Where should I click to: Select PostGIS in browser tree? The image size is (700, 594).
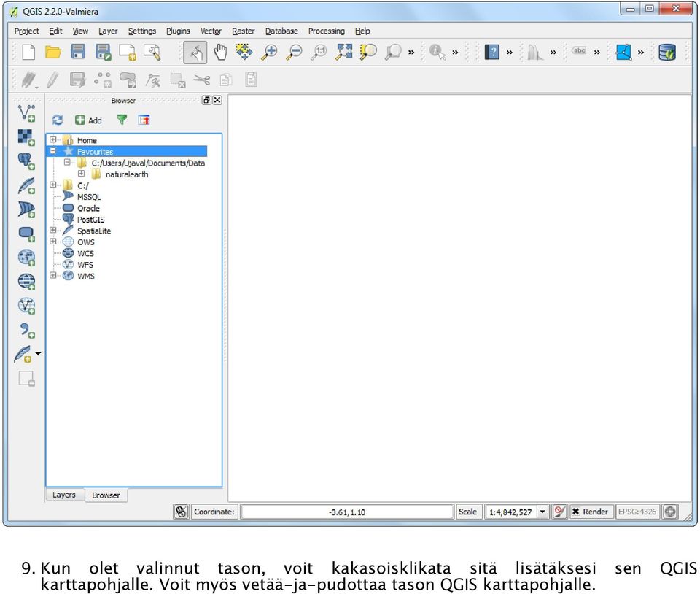pyautogui.click(x=90, y=220)
